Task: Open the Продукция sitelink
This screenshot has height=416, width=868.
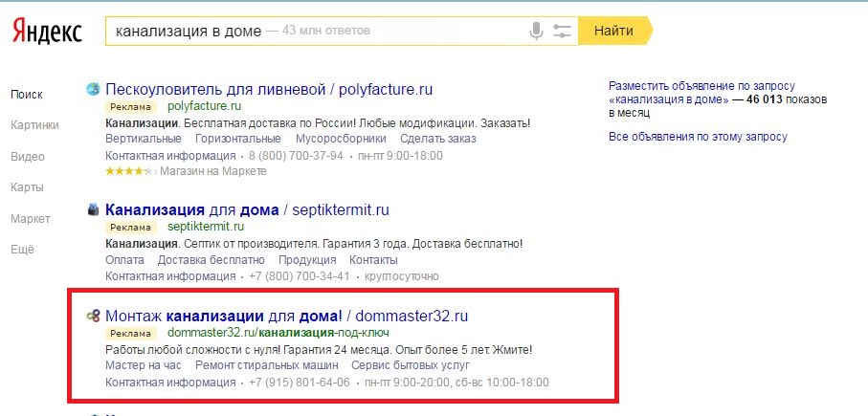Action: point(307,259)
